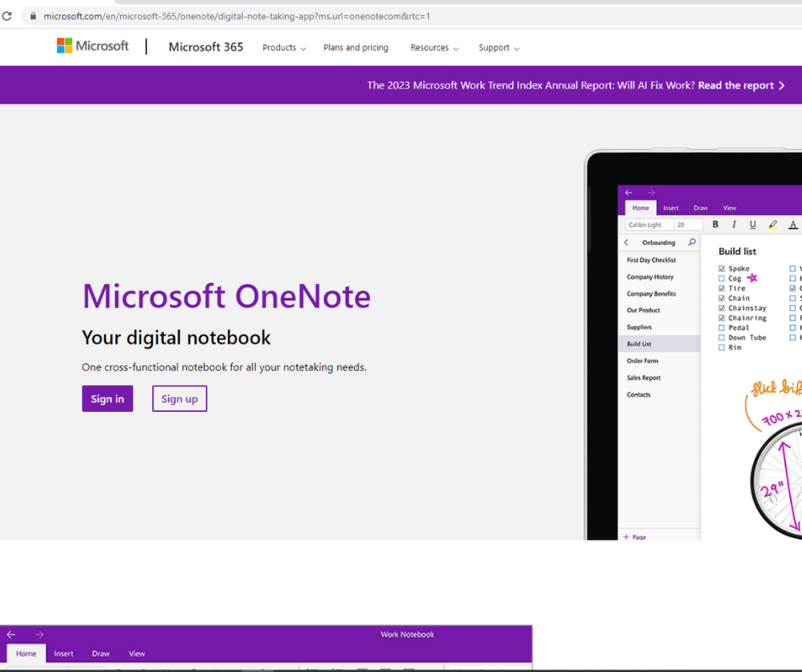Click the font color A icon
Viewport: 802px width, 672px height.
point(793,224)
